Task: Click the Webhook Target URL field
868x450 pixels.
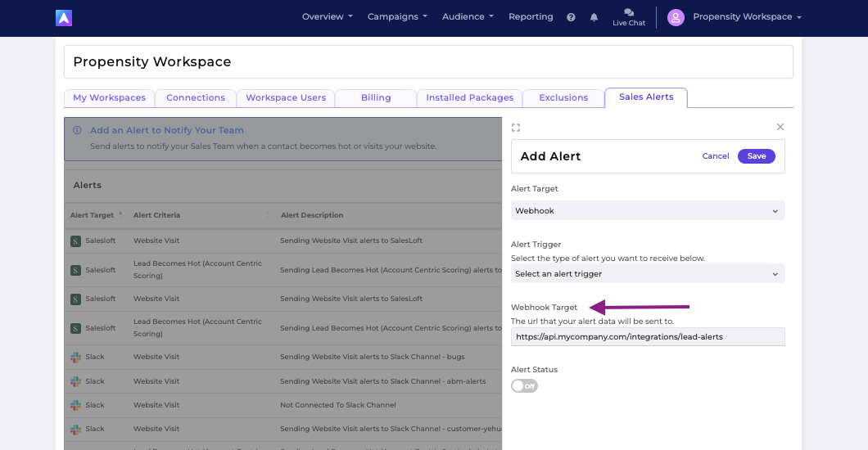Action: click(648, 336)
